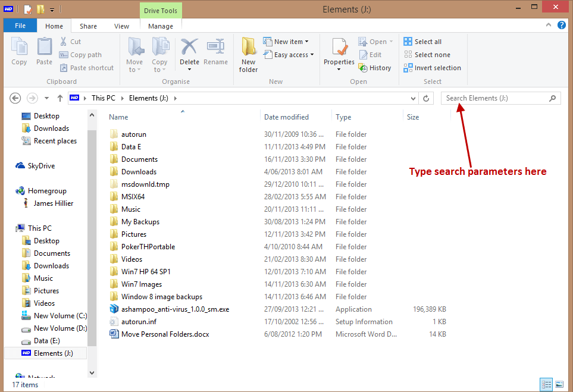Expand address bar previous locations dropdown

coord(413,98)
